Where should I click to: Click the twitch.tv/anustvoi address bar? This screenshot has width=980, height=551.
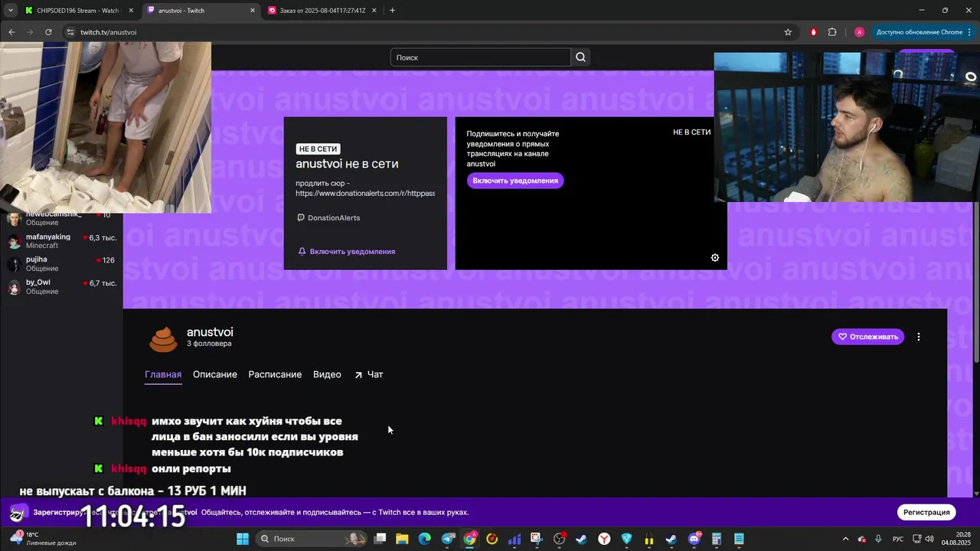coord(429,32)
